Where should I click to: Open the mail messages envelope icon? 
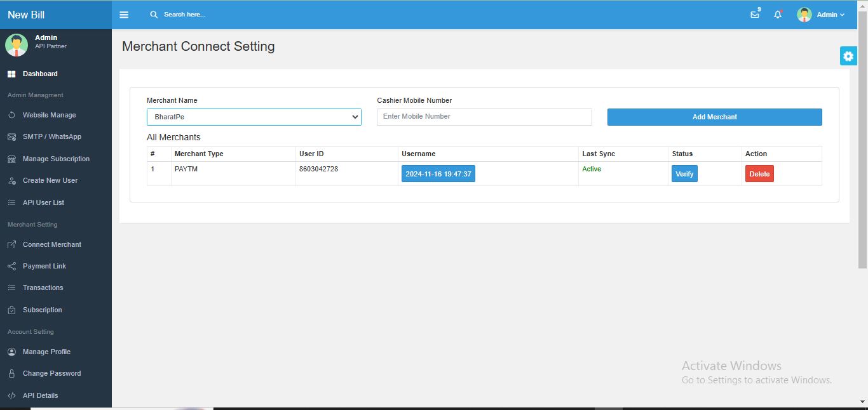point(755,15)
